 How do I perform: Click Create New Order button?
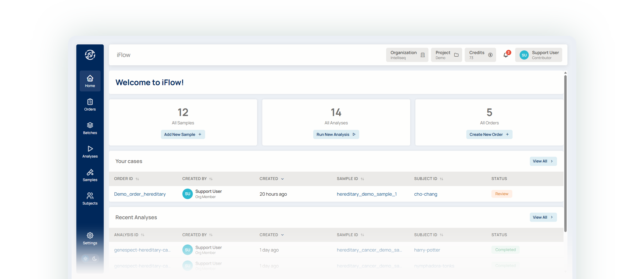[x=489, y=134]
